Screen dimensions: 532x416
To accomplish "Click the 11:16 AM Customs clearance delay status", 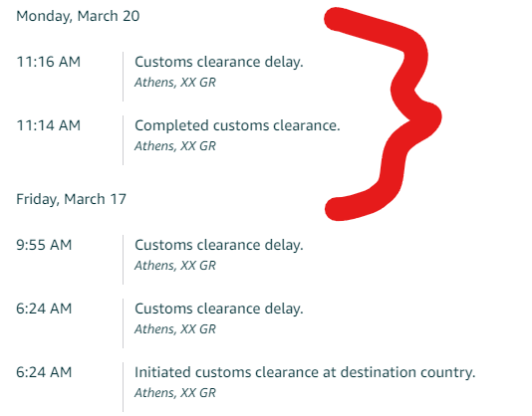I will (219, 63).
